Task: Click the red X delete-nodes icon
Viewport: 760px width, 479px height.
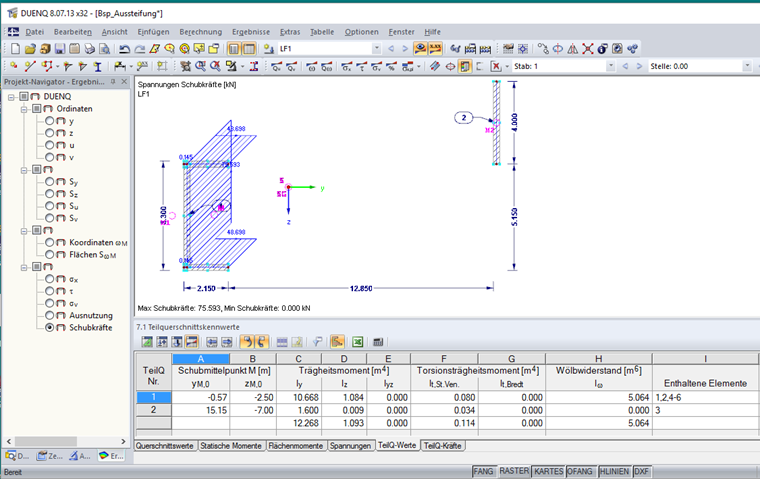Action: pyautogui.click(x=588, y=48)
